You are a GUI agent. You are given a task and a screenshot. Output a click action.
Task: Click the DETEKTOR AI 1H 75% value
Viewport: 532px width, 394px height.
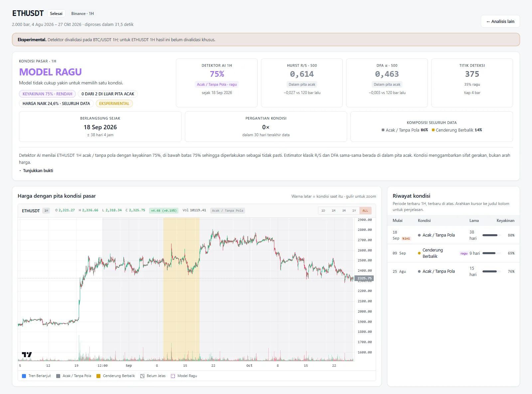[217, 74]
